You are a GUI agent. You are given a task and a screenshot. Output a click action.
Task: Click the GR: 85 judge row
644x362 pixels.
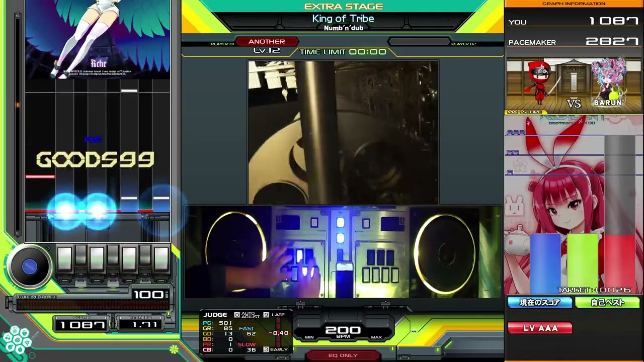[x=218, y=328]
